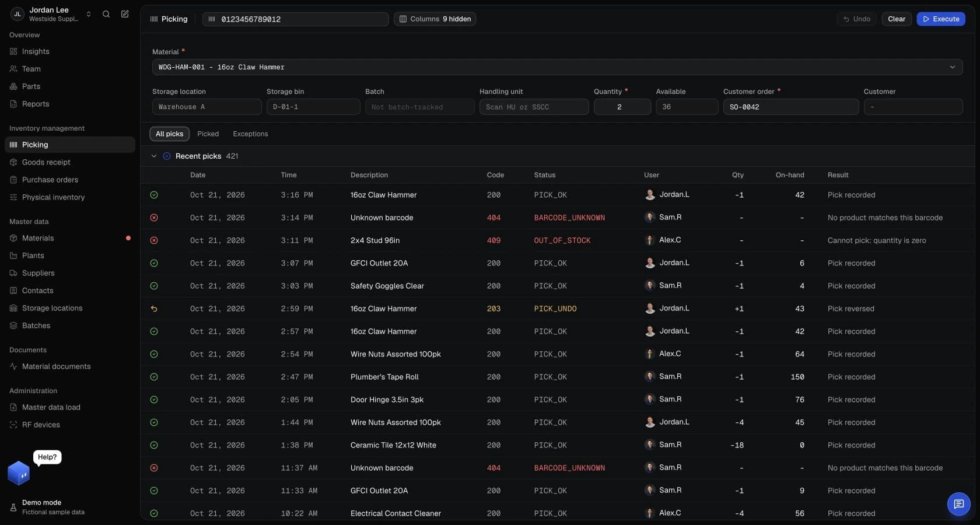Open Batches in the sidebar

click(70, 325)
